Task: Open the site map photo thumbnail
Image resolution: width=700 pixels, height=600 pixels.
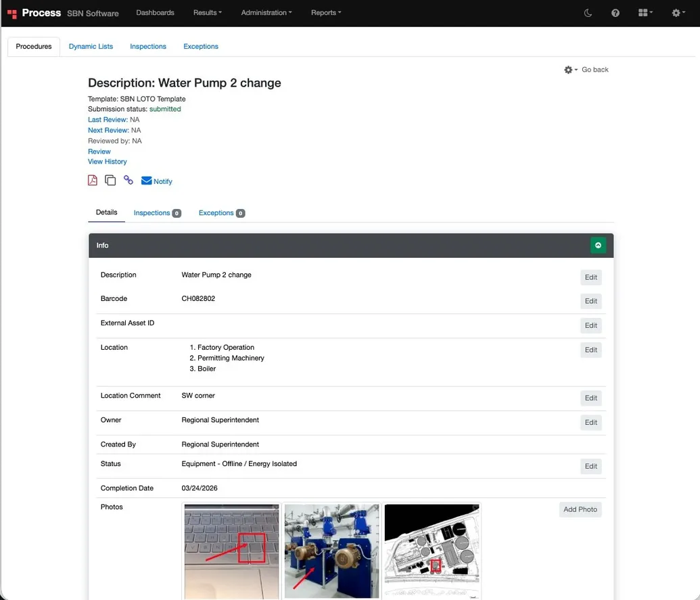Action: tap(431, 551)
